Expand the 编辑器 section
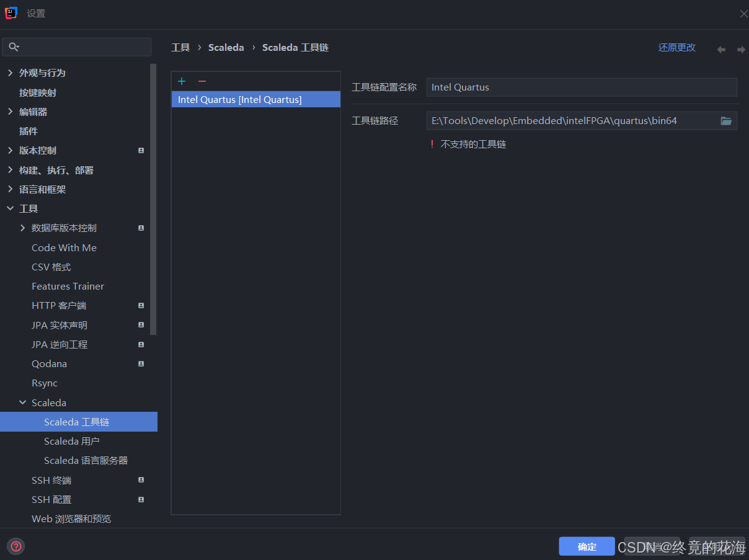The height and width of the screenshot is (560, 749). click(10, 112)
